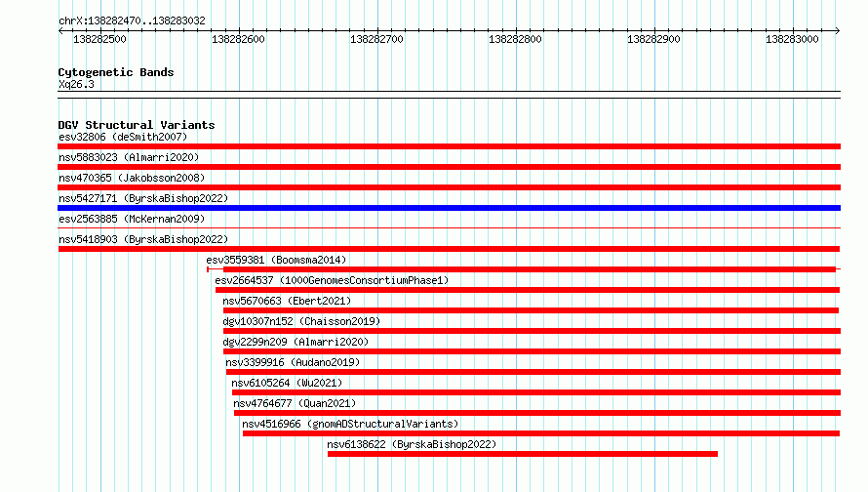Click the blue bar of nsv5427171

449,208
